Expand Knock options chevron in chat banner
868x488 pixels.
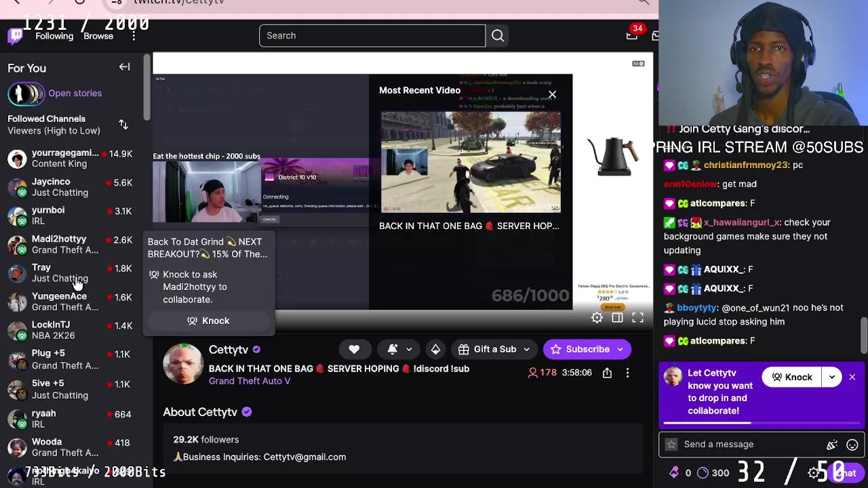831,378
